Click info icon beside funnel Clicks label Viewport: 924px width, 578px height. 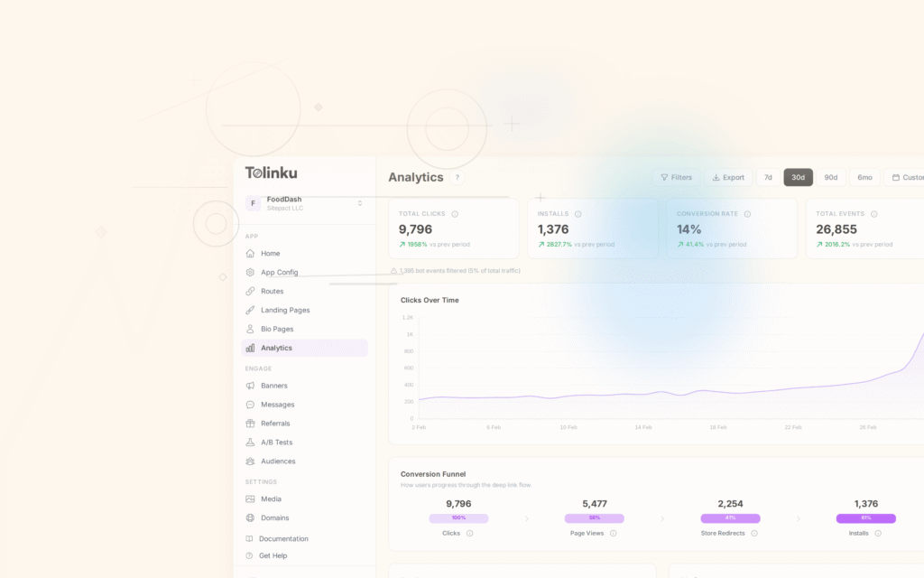click(x=469, y=533)
